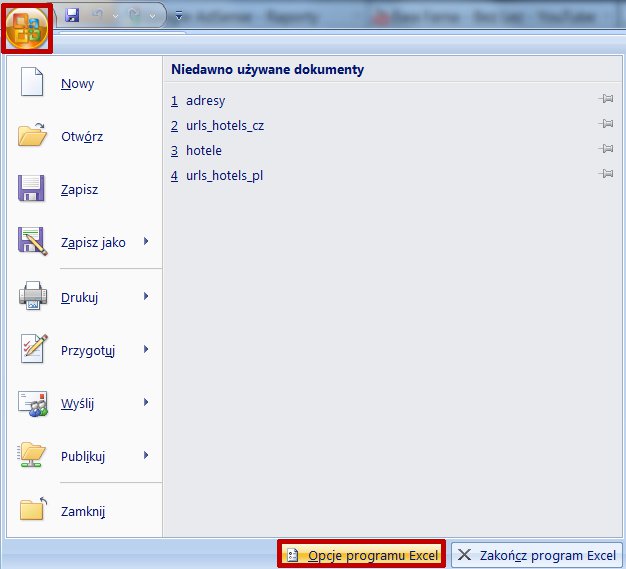The image size is (626, 569).
Task: Click the blank page icon for Nowy
Action: click(32, 82)
